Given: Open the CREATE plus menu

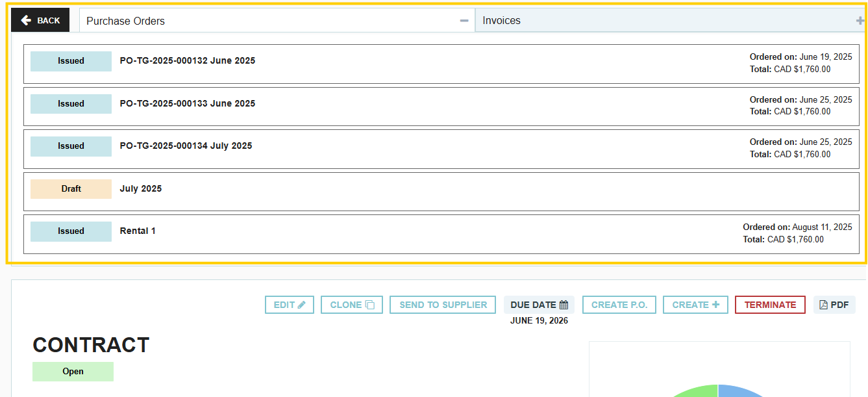Looking at the screenshot, I should pos(695,305).
